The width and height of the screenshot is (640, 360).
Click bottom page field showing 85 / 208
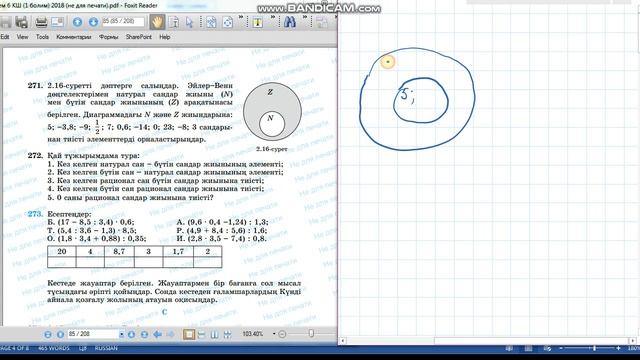tap(93, 334)
